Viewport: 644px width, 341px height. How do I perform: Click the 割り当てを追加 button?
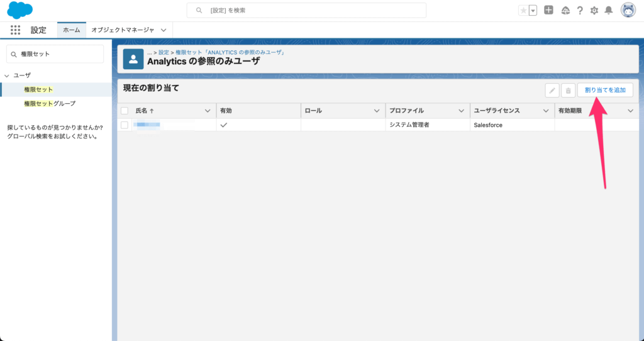tap(605, 90)
